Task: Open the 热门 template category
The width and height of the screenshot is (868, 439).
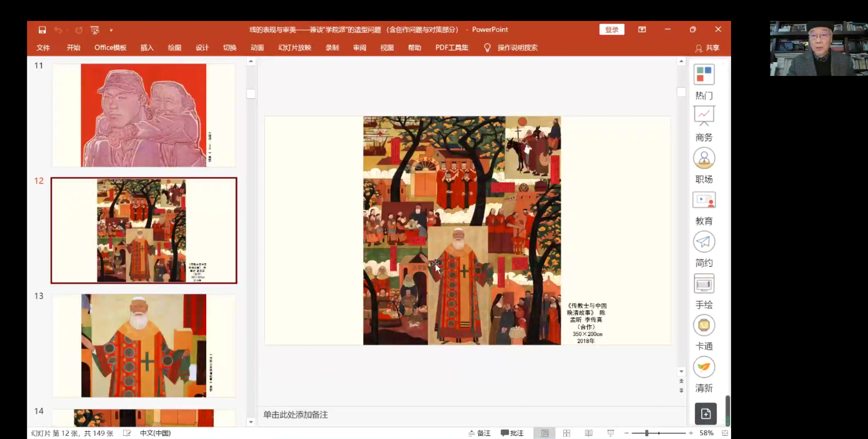Action: coord(704,75)
